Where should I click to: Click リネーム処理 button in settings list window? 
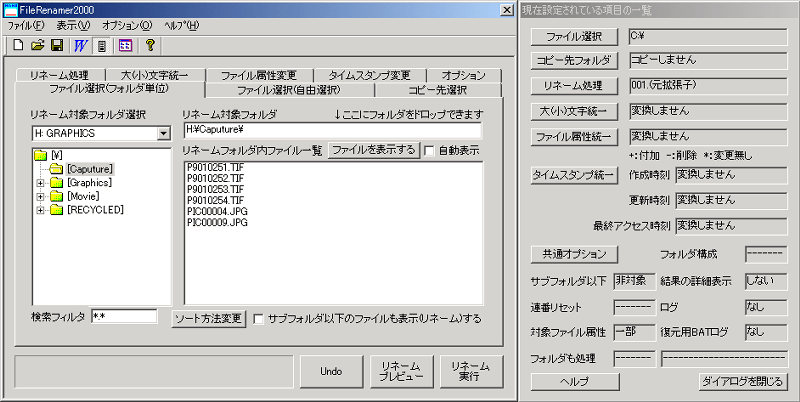574,86
